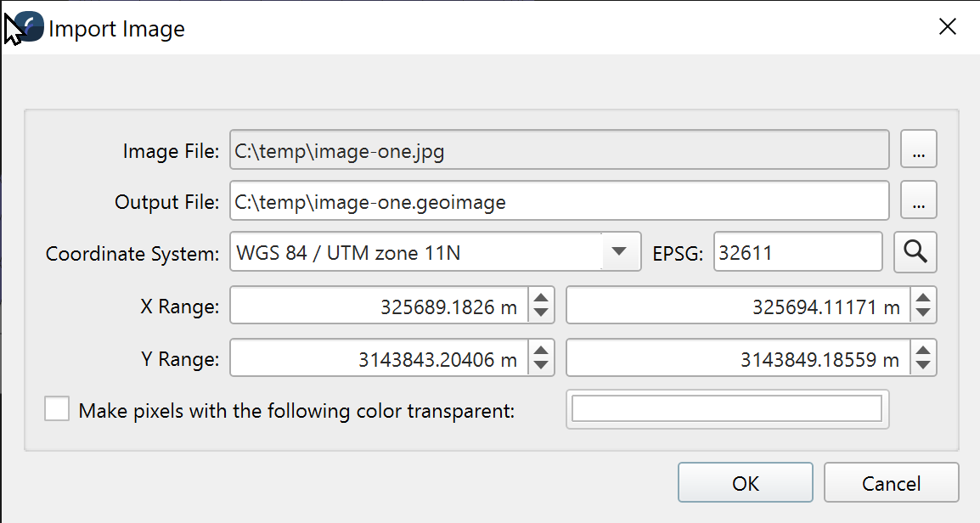The image size is (980, 523).
Task: Cancel the Import Image dialog
Action: (891, 483)
